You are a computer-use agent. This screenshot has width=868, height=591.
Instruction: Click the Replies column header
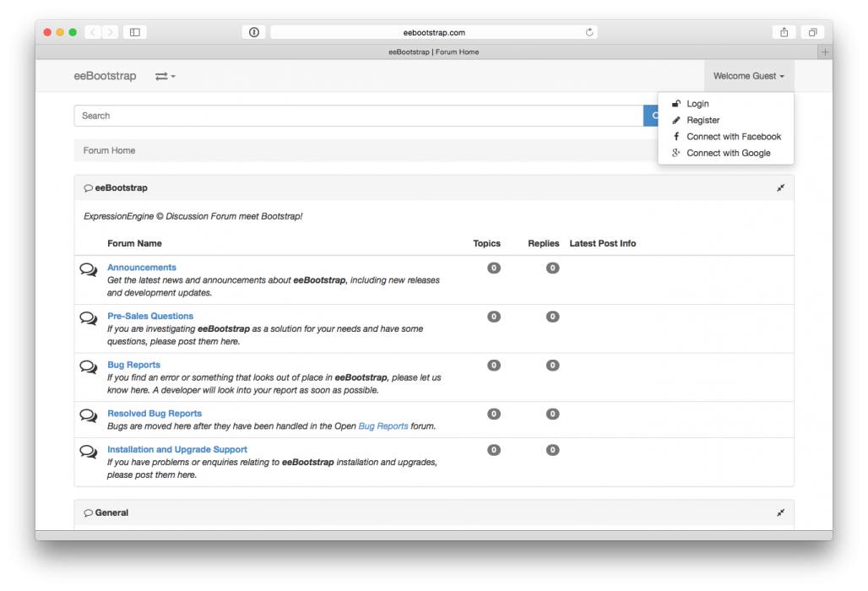coord(543,243)
